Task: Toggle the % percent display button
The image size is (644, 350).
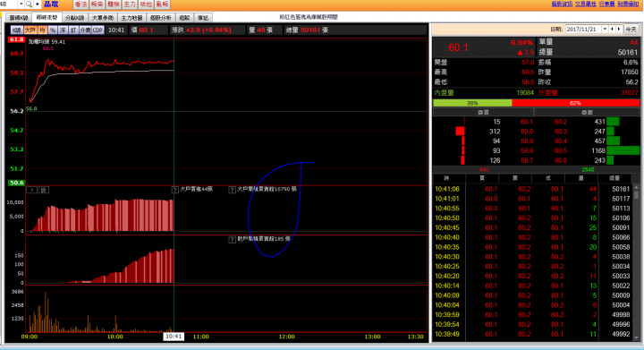Action: point(53,30)
